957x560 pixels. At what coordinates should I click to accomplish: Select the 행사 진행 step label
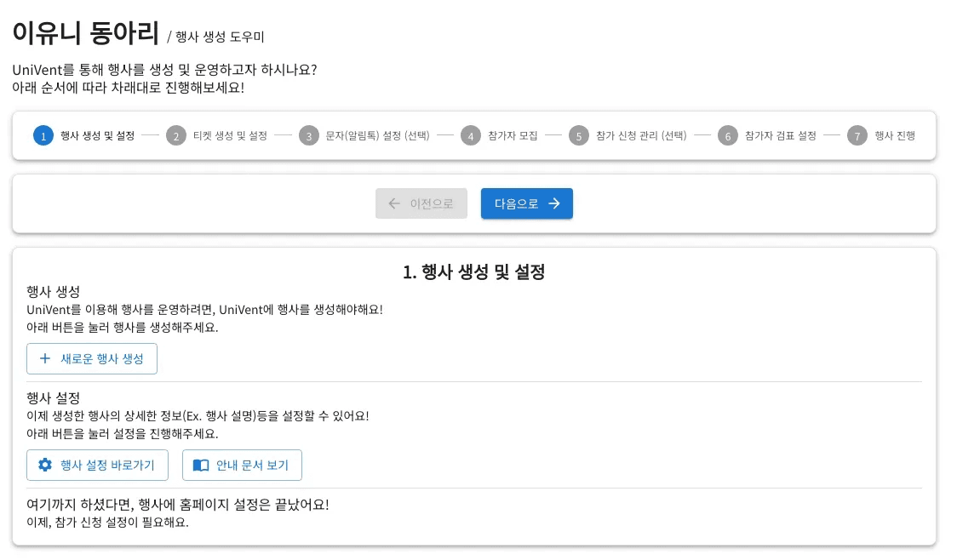(x=895, y=136)
